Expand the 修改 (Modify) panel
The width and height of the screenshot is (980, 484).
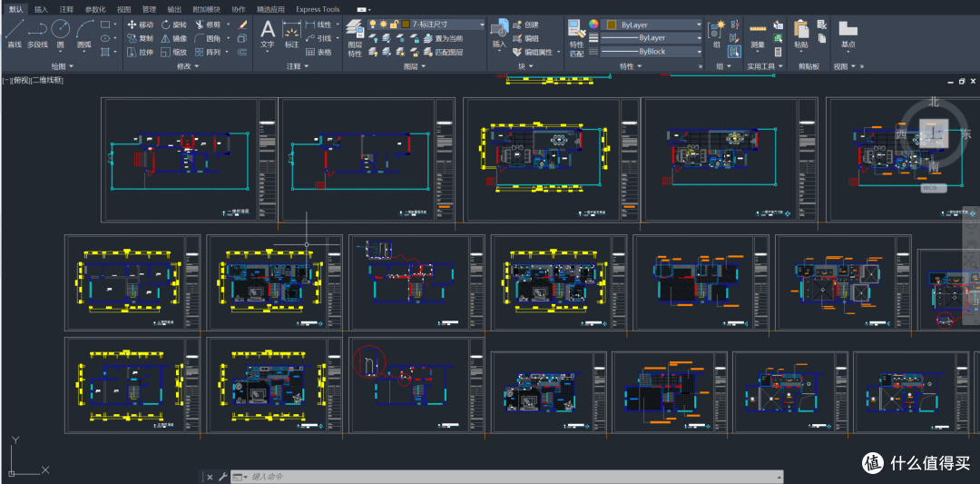tap(188, 65)
